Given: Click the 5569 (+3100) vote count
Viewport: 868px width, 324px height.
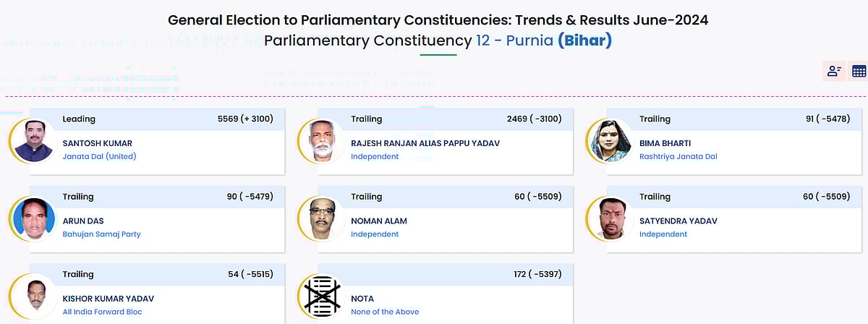Looking at the screenshot, I should [x=245, y=119].
